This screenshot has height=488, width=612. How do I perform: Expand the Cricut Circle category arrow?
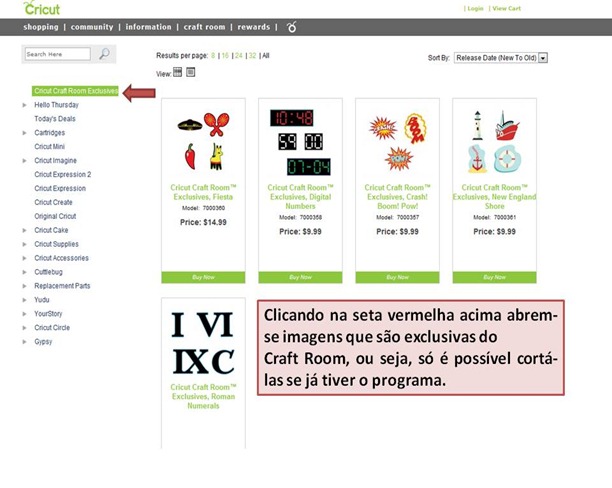click(x=24, y=328)
